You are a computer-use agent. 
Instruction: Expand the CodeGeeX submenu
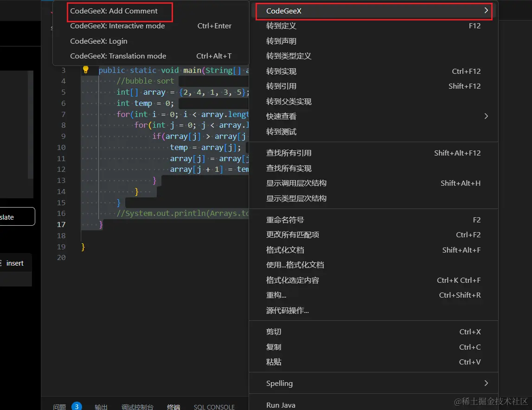coord(373,11)
